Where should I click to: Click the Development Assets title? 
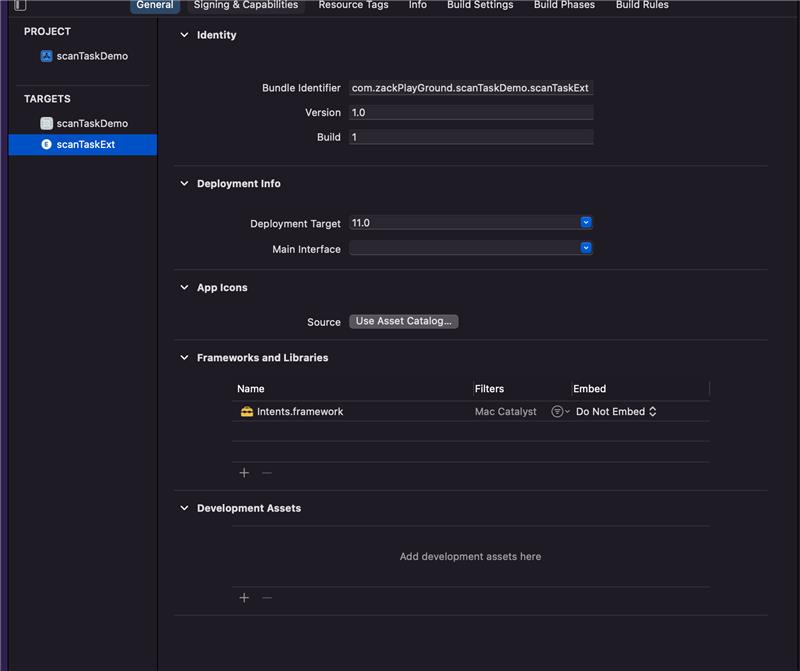pyautogui.click(x=249, y=508)
